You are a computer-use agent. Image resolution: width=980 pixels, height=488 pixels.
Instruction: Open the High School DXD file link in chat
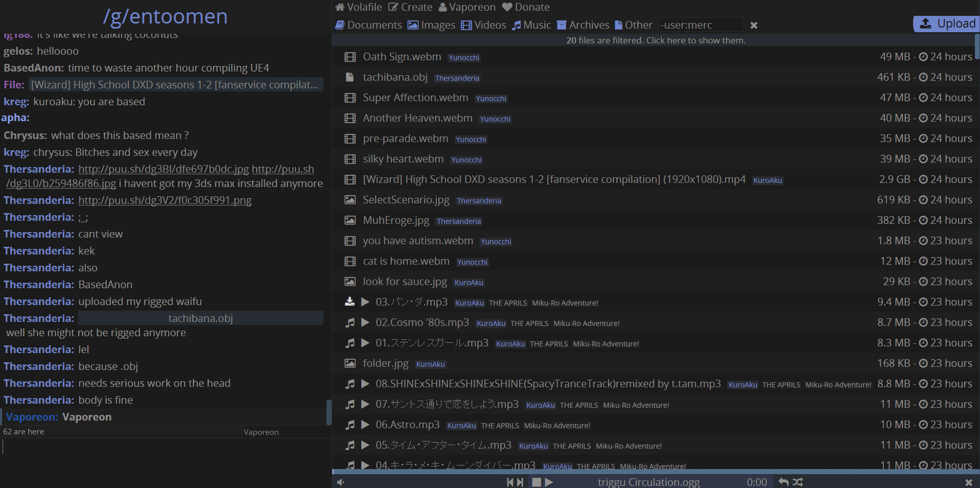pyautogui.click(x=176, y=85)
